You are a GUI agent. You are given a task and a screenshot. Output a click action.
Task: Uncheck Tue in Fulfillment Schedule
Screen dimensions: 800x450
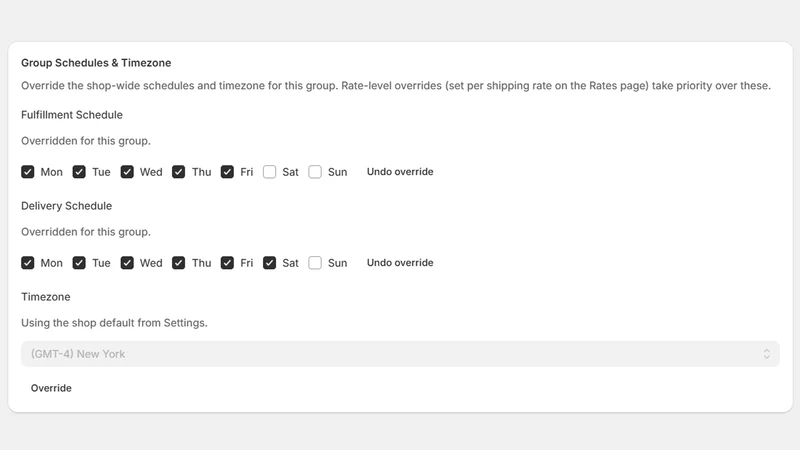(x=79, y=172)
